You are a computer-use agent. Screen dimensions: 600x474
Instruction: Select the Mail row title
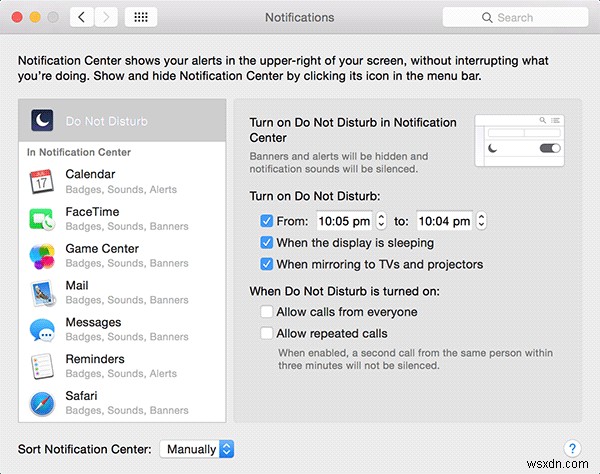[77, 285]
